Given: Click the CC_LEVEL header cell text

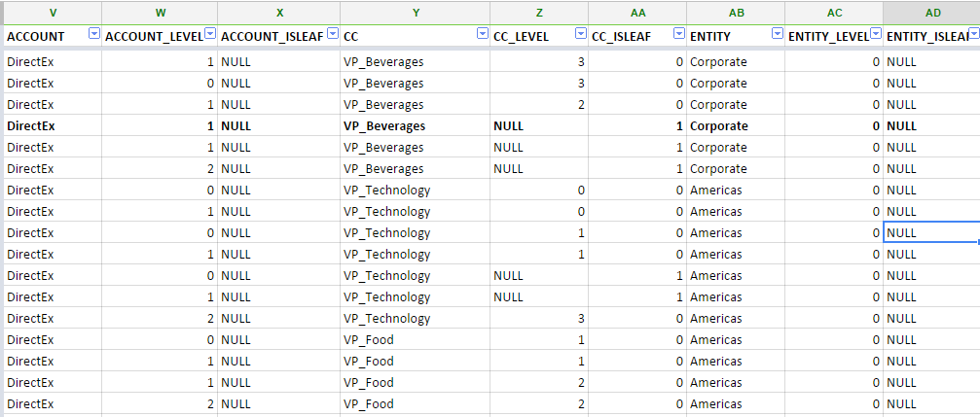Looking at the screenshot, I should point(521,37).
